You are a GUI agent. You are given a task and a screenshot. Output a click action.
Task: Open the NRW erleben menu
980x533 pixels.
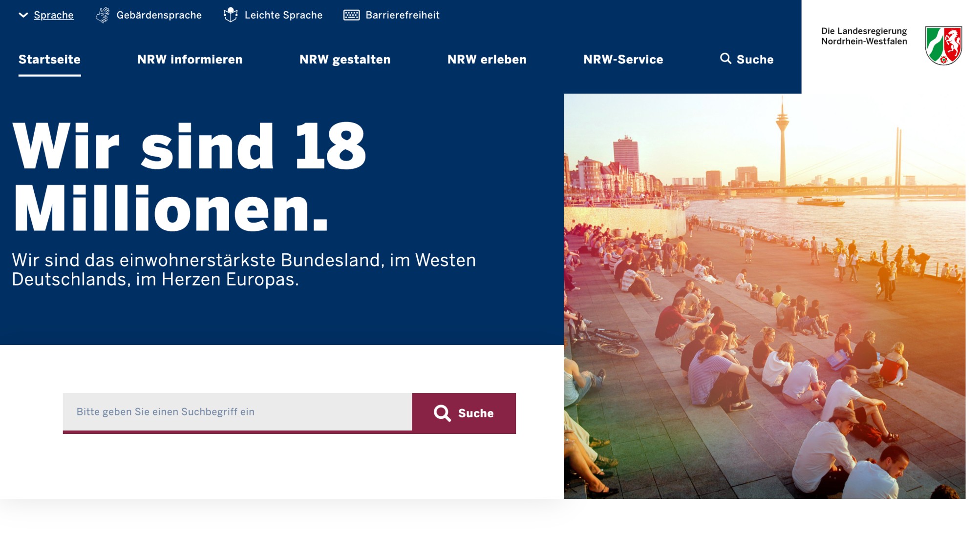[487, 60]
